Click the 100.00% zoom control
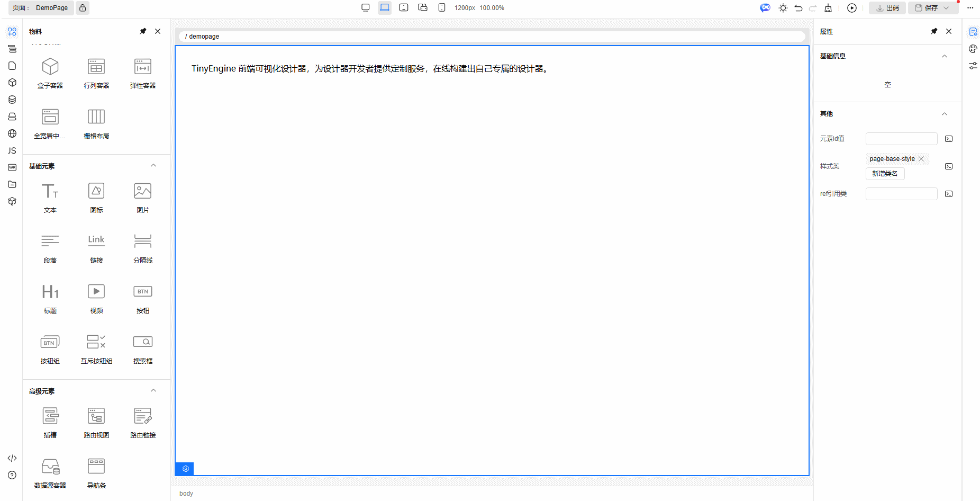The image size is (980, 501). 492,8
